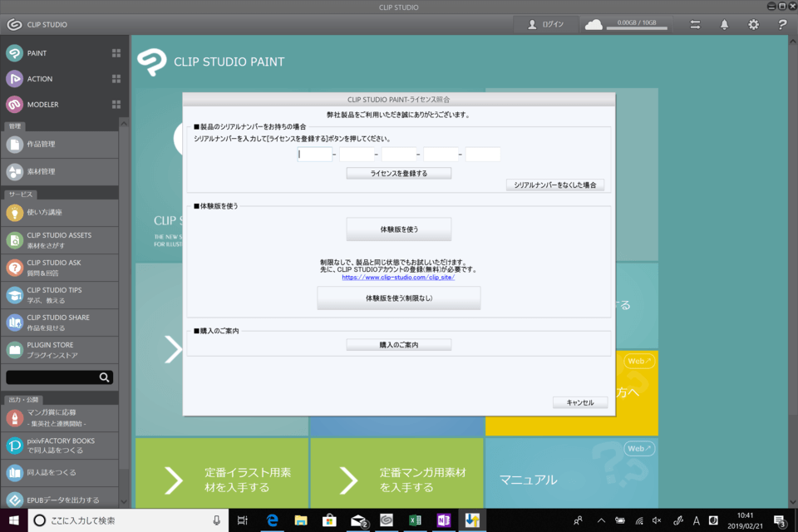Click the キャンセル button

(x=580, y=402)
